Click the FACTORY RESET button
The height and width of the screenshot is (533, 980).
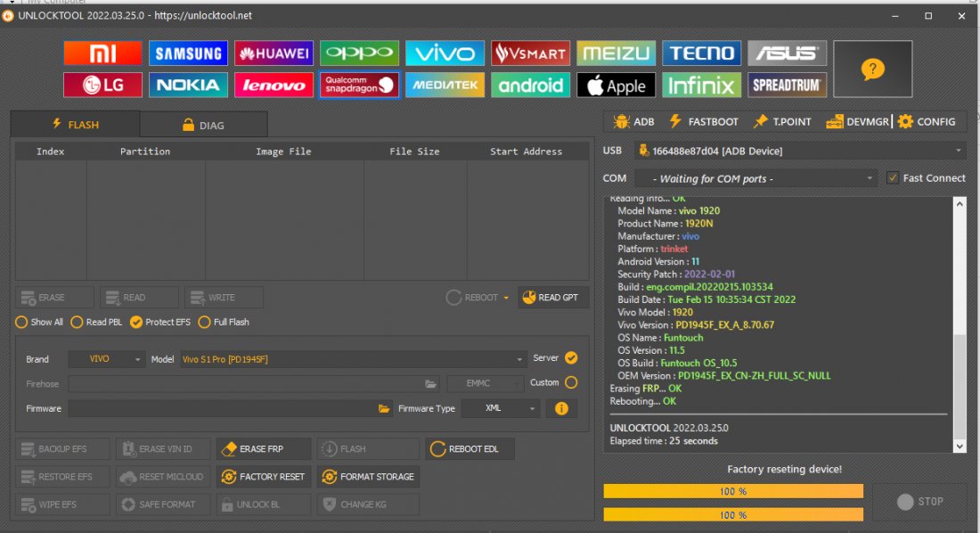263,477
